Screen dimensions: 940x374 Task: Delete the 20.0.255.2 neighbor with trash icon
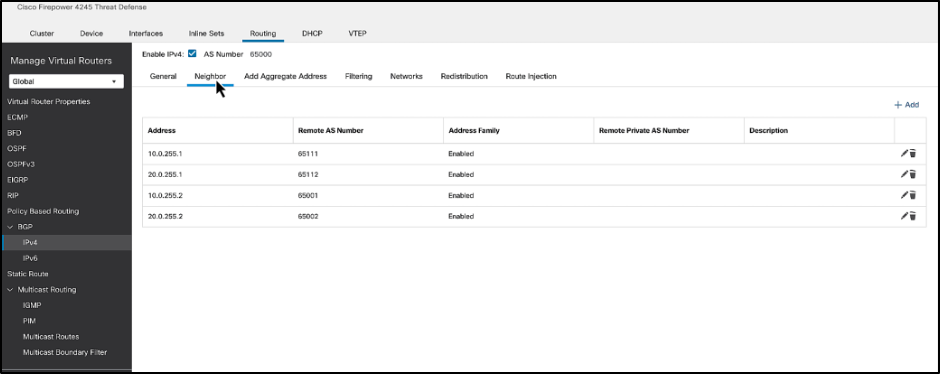(x=912, y=216)
